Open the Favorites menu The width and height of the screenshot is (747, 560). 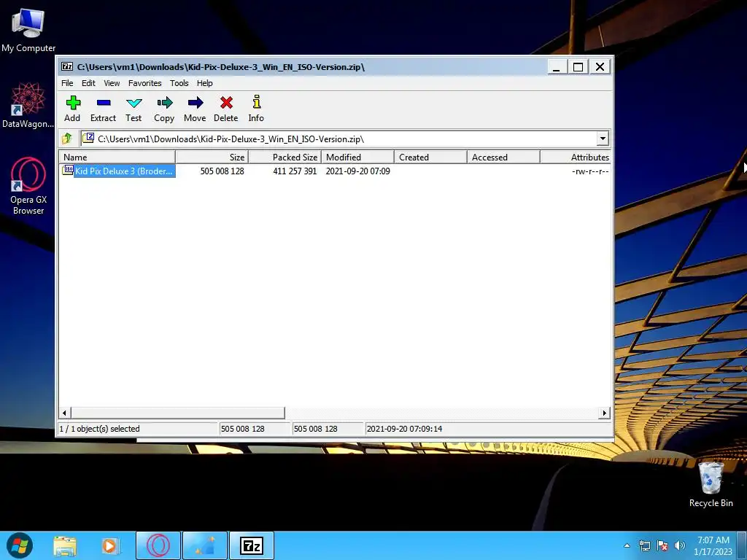click(x=145, y=83)
